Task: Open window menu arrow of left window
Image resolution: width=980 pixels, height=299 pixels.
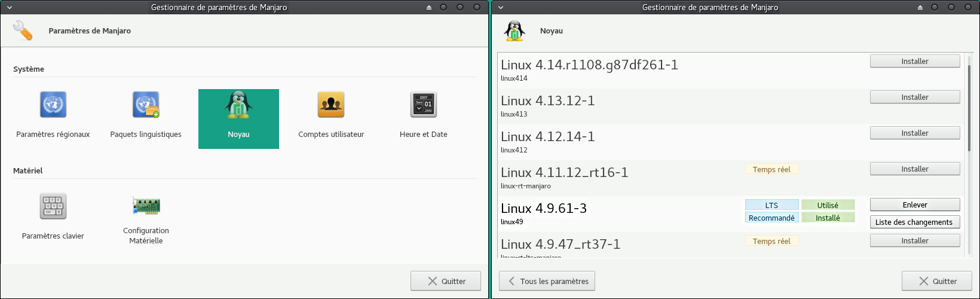Action: tap(10, 7)
